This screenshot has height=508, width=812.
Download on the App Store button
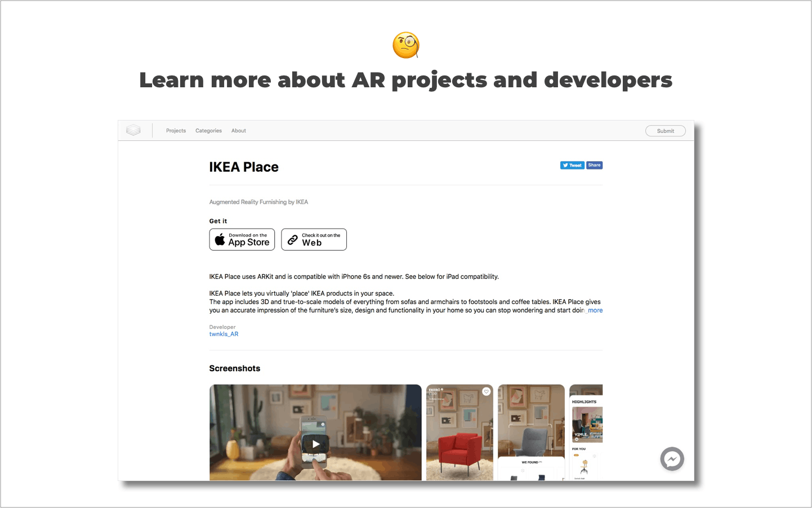click(242, 239)
